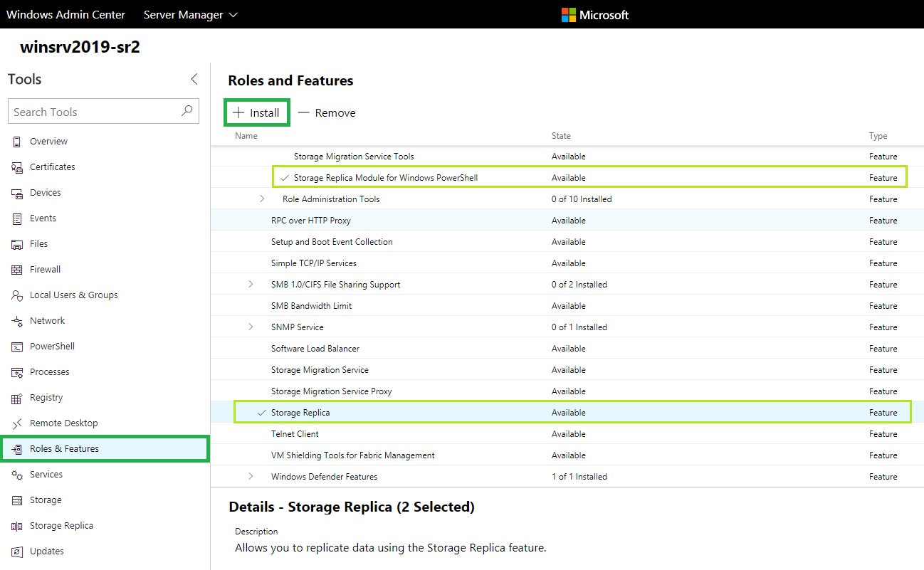Click the Files sidebar icon
Viewport: 924px width, 570px height.
(x=17, y=244)
